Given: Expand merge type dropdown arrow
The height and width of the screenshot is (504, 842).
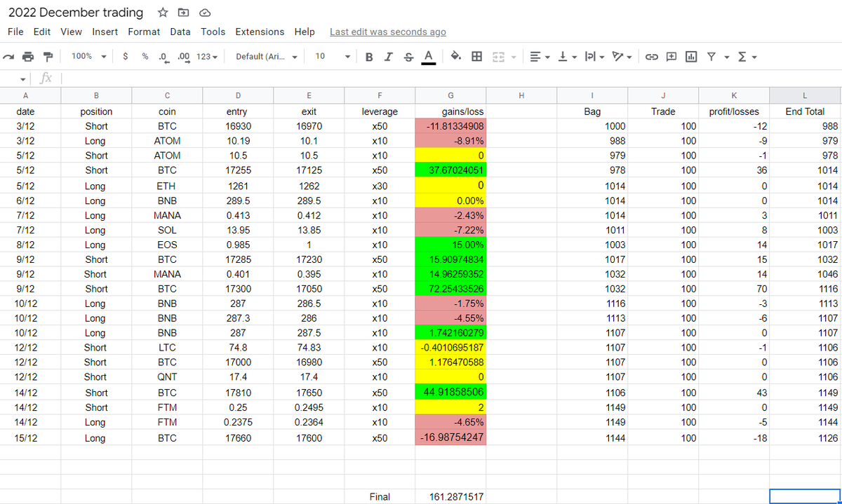Looking at the screenshot, I should pyautogui.click(x=514, y=56).
